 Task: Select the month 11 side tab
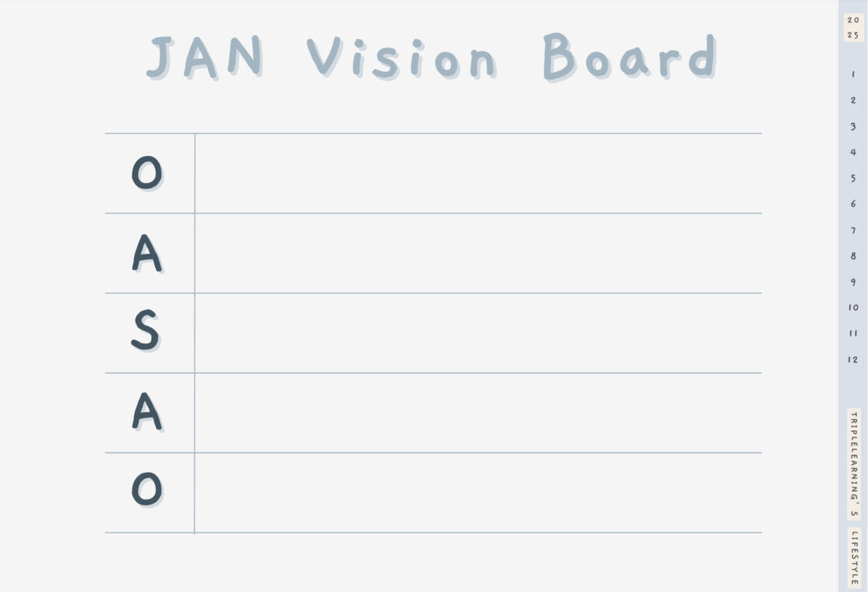(x=853, y=333)
